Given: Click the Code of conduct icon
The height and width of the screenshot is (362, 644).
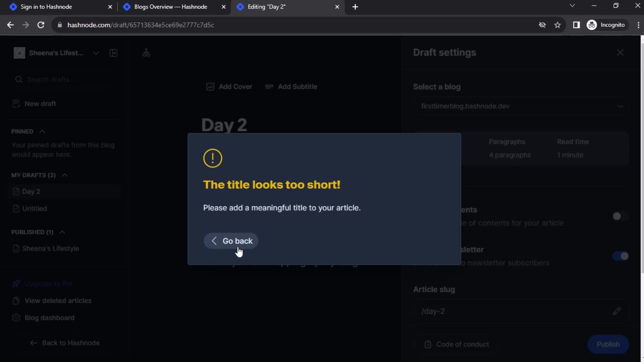Looking at the screenshot, I should [428, 344].
